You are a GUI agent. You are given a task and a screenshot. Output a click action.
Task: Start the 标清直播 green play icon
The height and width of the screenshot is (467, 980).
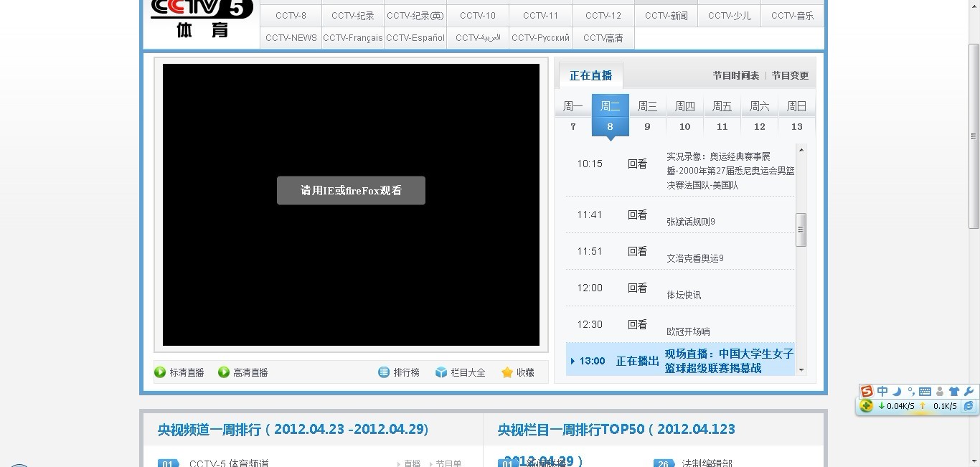[x=160, y=372]
